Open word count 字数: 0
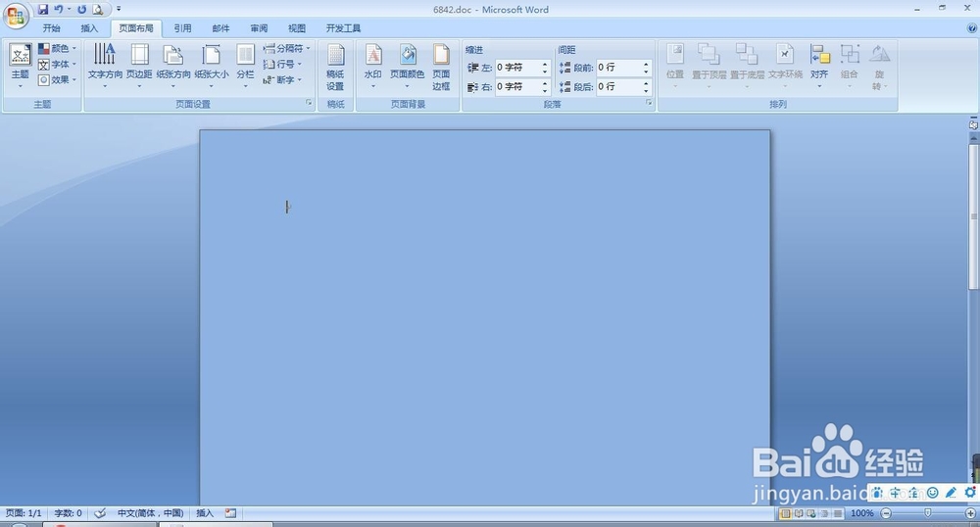980x527 pixels. click(x=69, y=513)
